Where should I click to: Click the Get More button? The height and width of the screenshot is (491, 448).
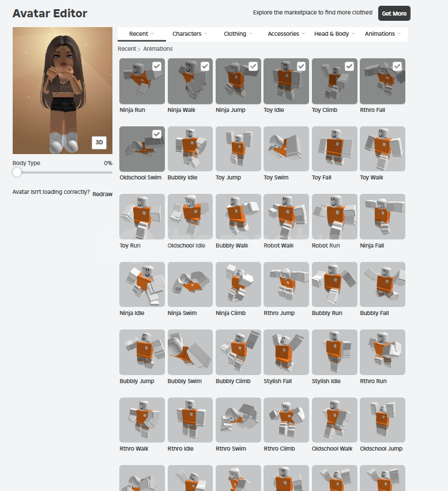[x=394, y=13]
